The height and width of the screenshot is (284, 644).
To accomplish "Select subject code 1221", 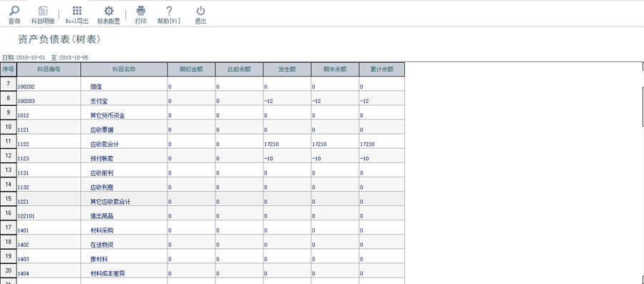I will (x=24, y=202).
